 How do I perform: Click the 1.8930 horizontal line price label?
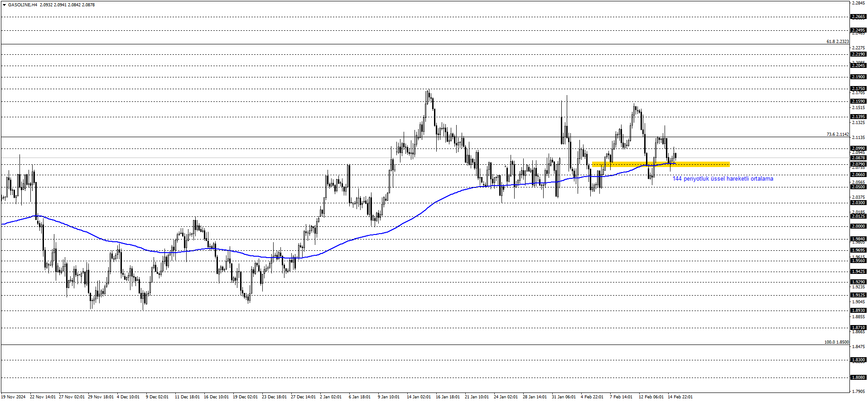[858, 311]
